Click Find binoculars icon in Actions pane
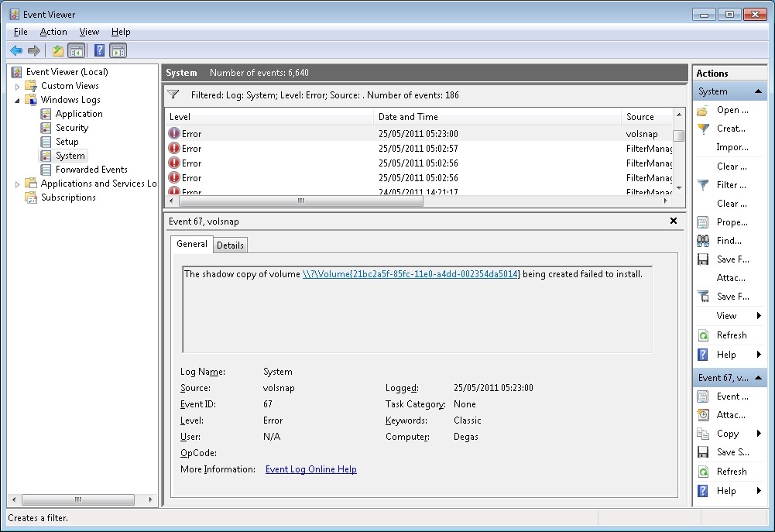Viewport: 775px width, 532px height. [703, 241]
